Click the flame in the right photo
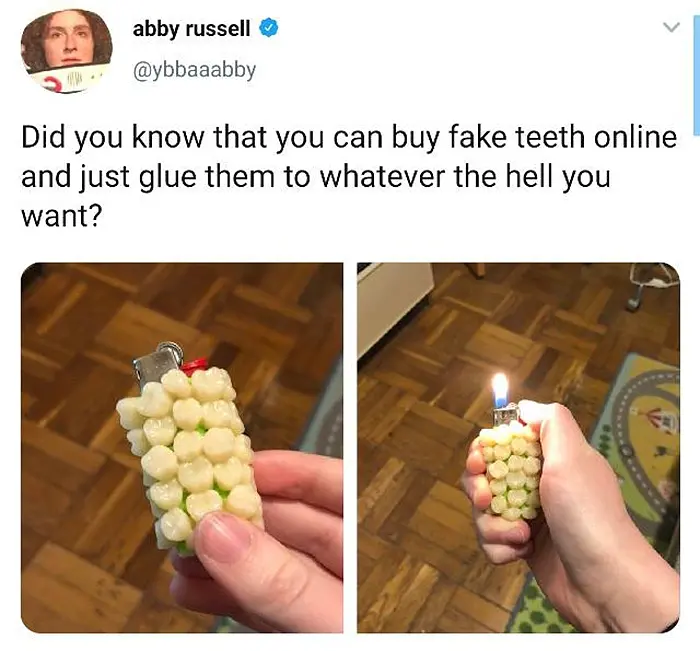This screenshot has height=651, width=700. [x=500, y=389]
